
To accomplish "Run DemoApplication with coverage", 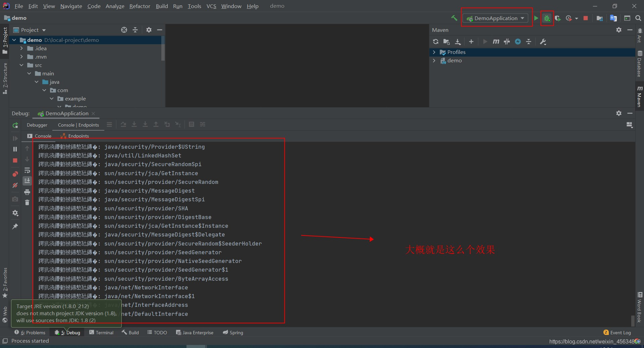I will pos(558,18).
